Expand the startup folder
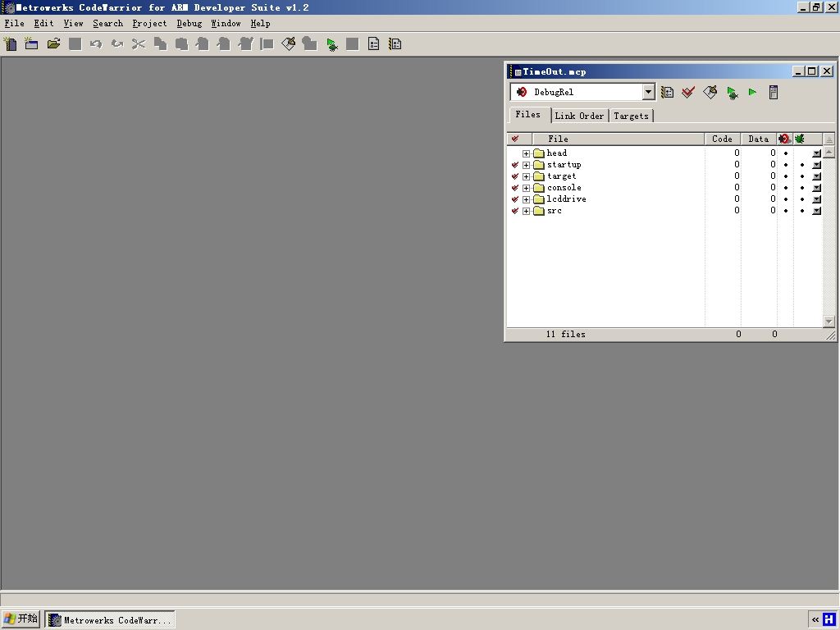The width and height of the screenshot is (840, 630). pos(526,165)
